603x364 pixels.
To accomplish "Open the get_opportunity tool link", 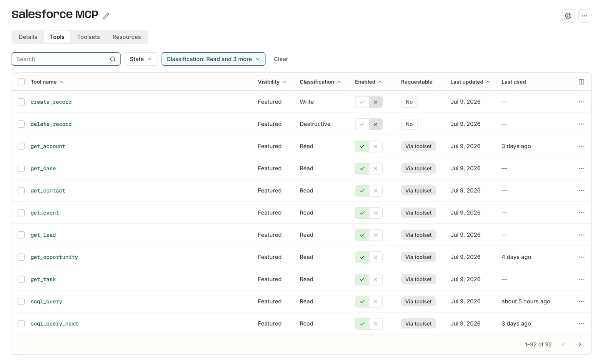I will coord(54,257).
